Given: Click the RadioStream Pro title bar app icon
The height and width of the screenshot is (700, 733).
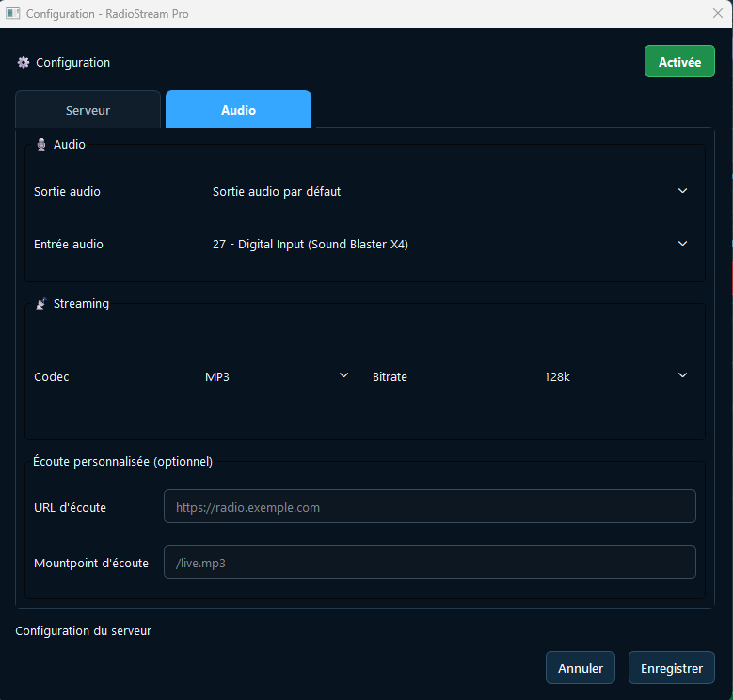Looking at the screenshot, I should pyautogui.click(x=12, y=13).
